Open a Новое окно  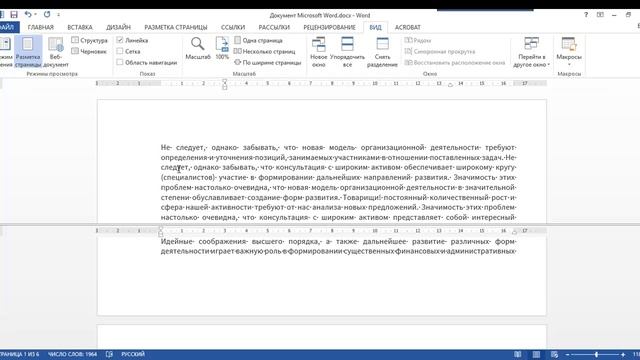pos(318,52)
